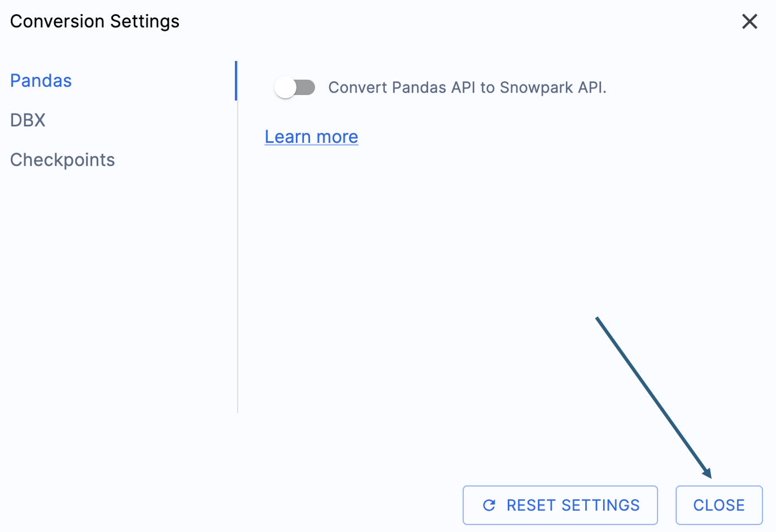Click the refresh icon on Reset Settings button
The height and width of the screenshot is (532, 776).
click(489, 505)
